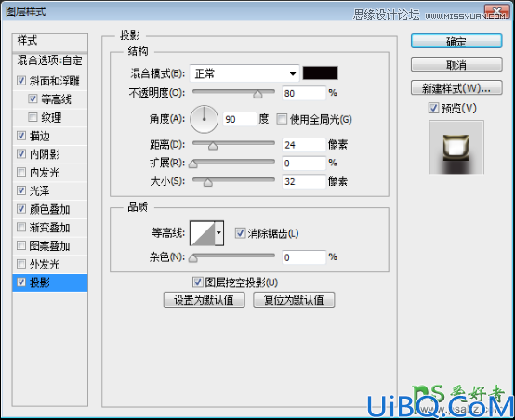
Task: Select 混合选项:自定 in the list
Action: click(50, 61)
